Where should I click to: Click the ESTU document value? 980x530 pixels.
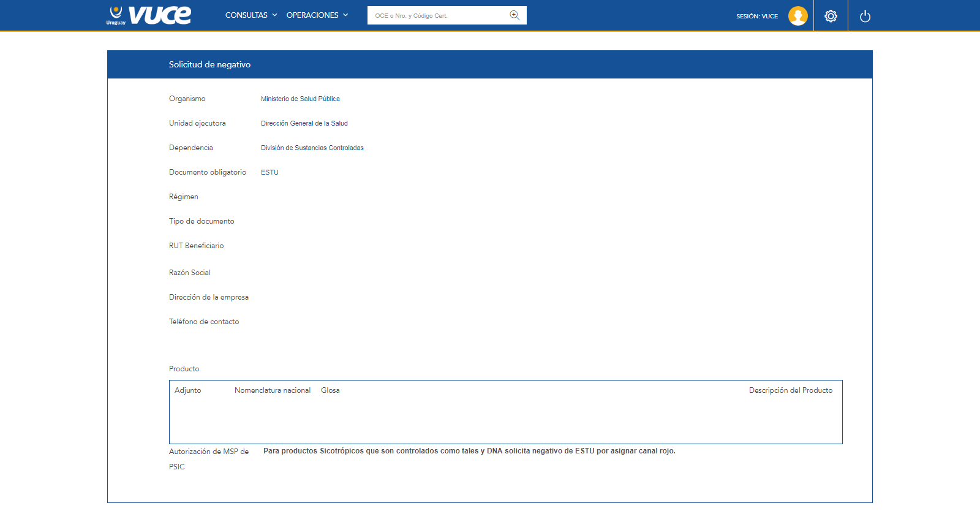click(x=269, y=172)
